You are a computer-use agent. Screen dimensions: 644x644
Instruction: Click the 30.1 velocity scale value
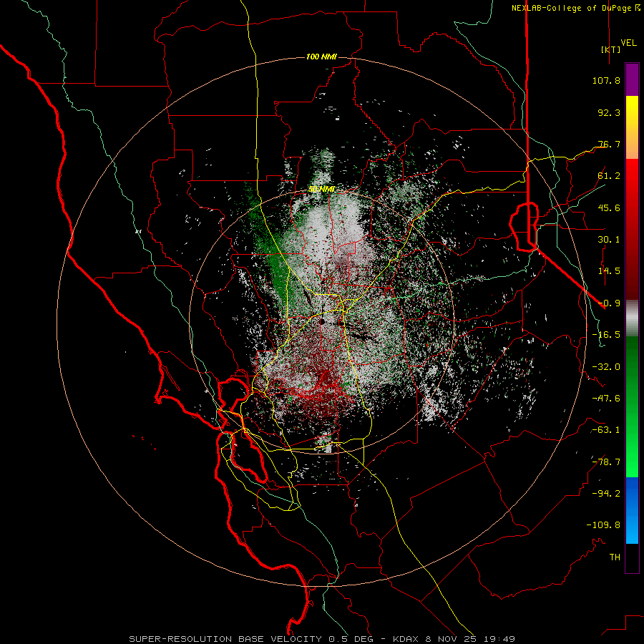609,240
